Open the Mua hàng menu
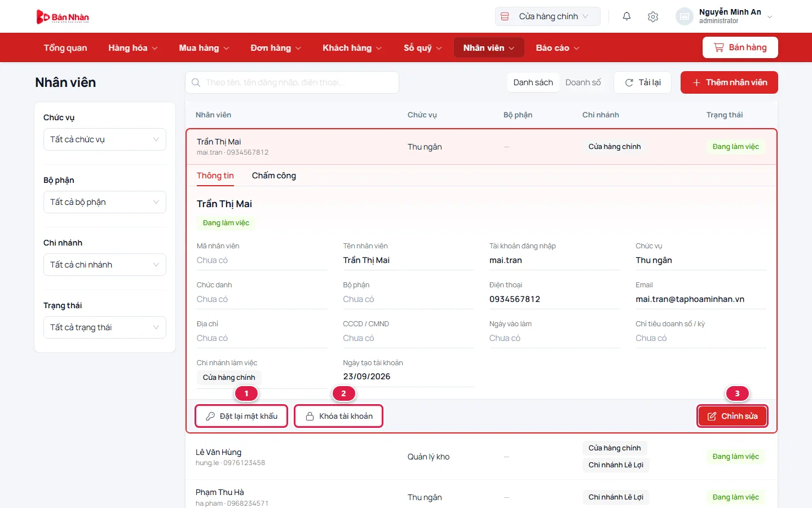 click(204, 47)
